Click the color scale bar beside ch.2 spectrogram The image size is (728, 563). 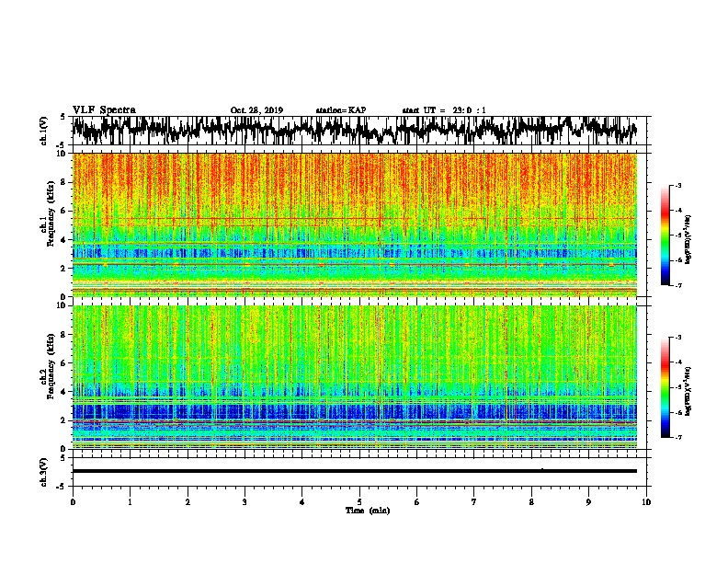[665, 387]
